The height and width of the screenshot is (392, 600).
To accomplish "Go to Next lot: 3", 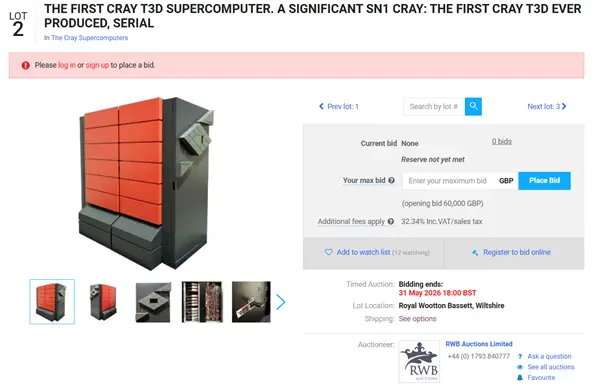I will 546,106.
